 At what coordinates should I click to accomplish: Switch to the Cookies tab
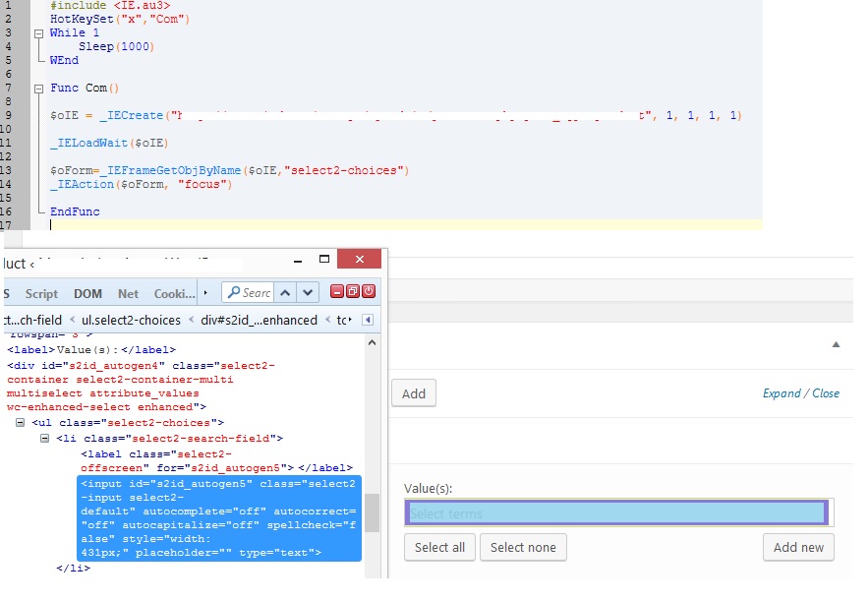(x=174, y=293)
